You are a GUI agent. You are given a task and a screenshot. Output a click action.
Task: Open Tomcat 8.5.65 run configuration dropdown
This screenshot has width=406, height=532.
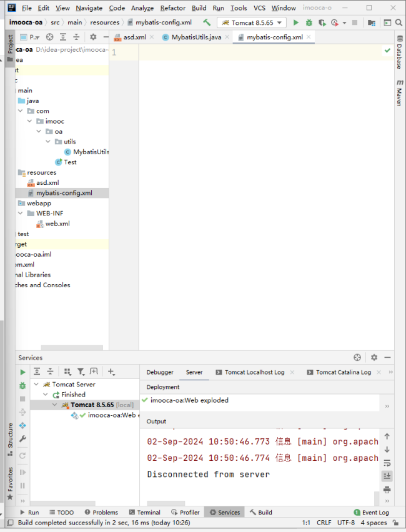[x=252, y=22]
